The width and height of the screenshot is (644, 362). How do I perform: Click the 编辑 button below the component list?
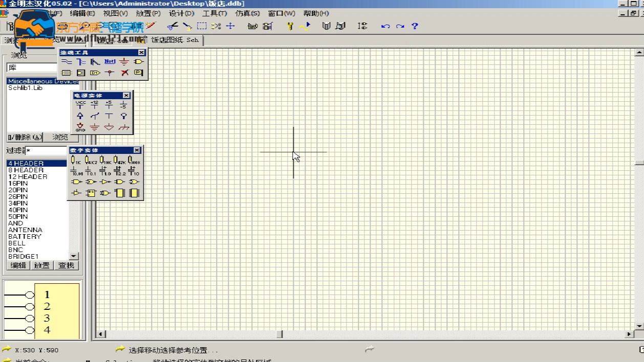(18, 265)
